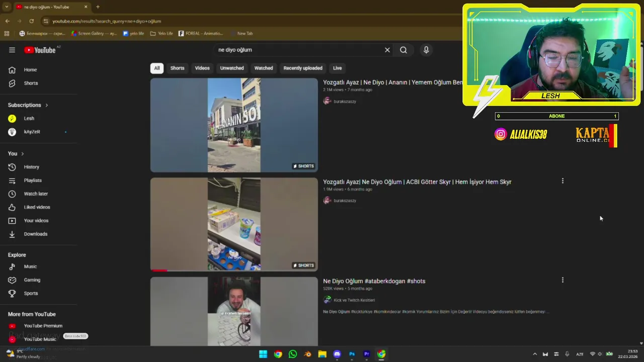Filter results by Videos chip
Screen dimensions: 644x362
pyautogui.click(x=202, y=68)
